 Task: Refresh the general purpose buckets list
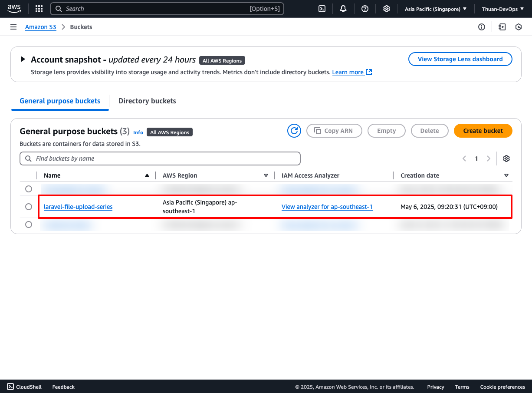point(294,131)
